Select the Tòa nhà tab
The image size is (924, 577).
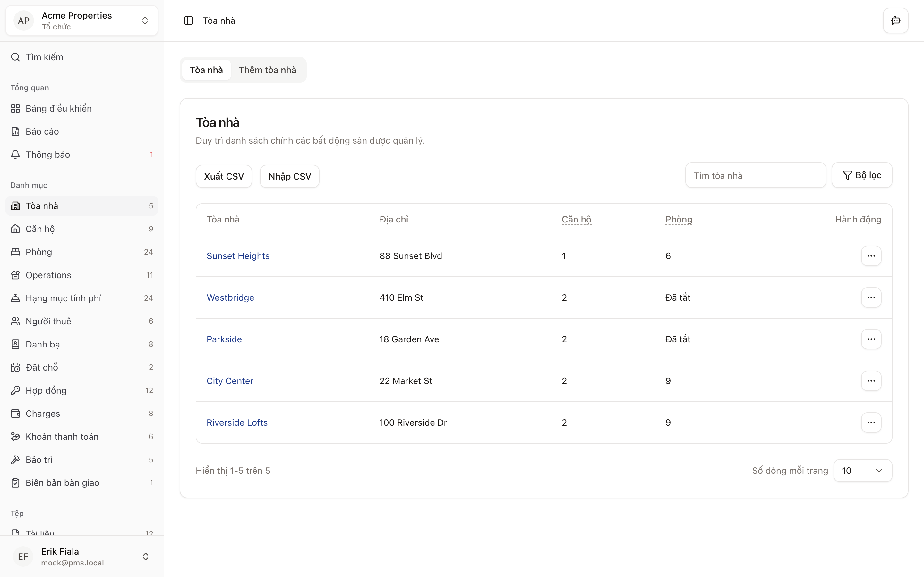coord(206,70)
